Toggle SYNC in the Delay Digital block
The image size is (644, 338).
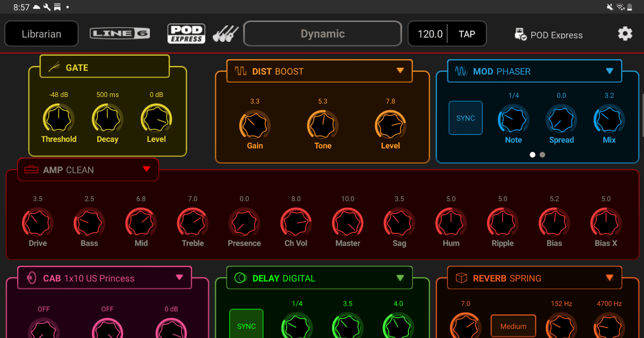[x=246, y=324]
